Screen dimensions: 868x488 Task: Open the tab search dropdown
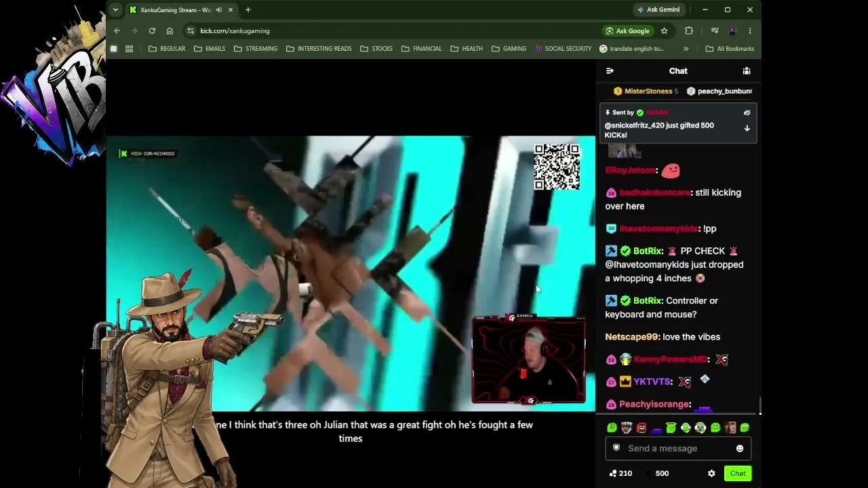tap(115, 9)
